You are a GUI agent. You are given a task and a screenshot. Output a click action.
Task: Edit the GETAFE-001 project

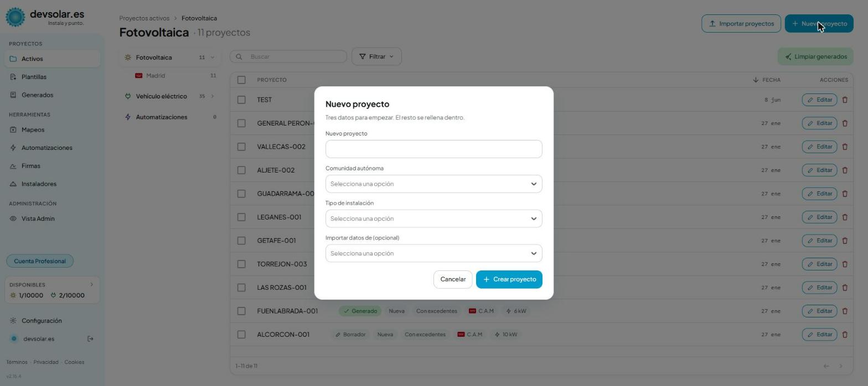click(x=819, y=241)
